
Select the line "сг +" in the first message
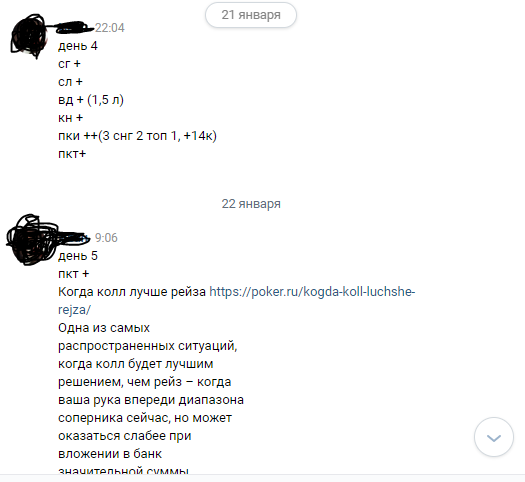tap(69, 64)
